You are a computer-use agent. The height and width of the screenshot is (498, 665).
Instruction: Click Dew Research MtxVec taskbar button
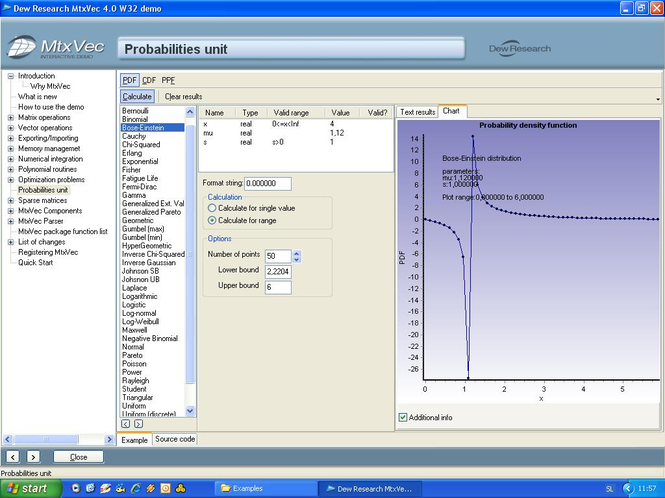[x=370, y=489]
